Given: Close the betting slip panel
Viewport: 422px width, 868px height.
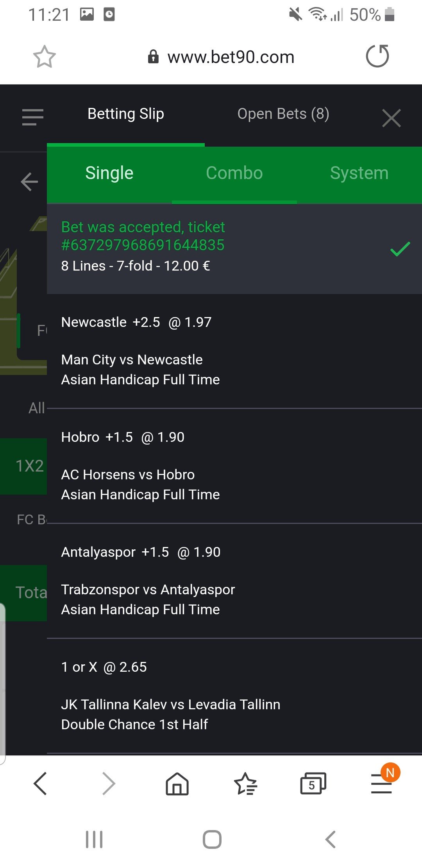Looking at the screenshot, I should click(392, 118).
